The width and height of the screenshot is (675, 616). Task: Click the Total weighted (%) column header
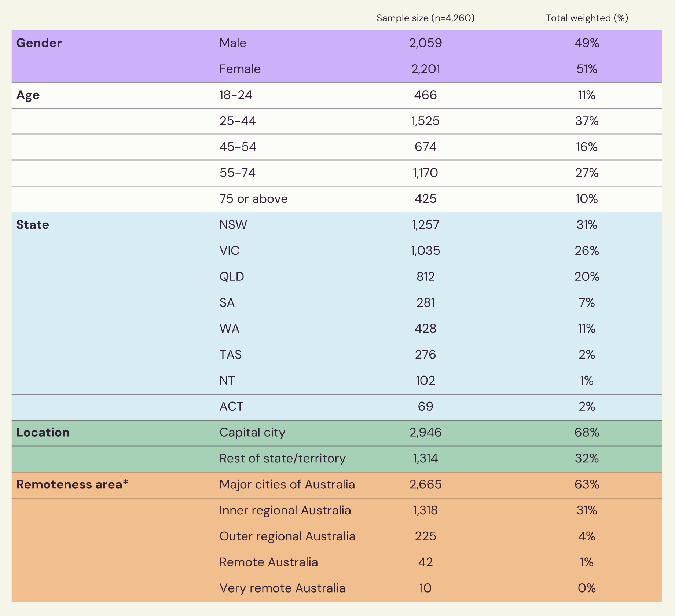point(587,18)
